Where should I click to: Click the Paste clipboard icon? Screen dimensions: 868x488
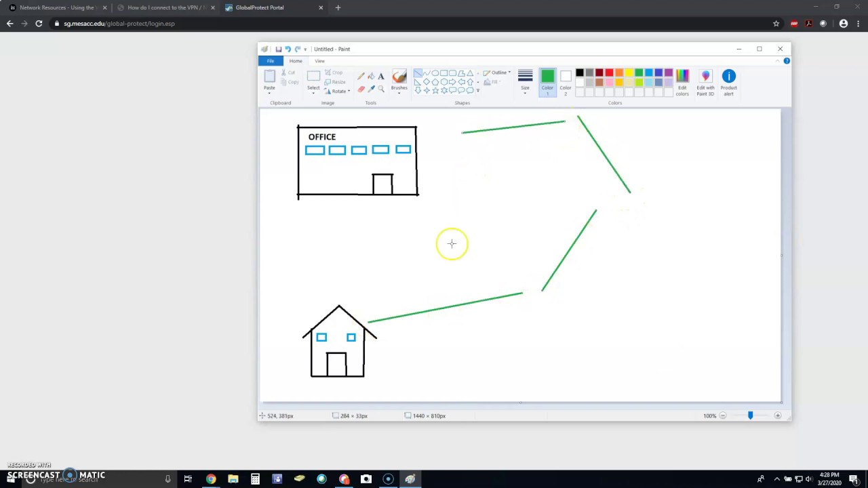[x=269, y=76]
